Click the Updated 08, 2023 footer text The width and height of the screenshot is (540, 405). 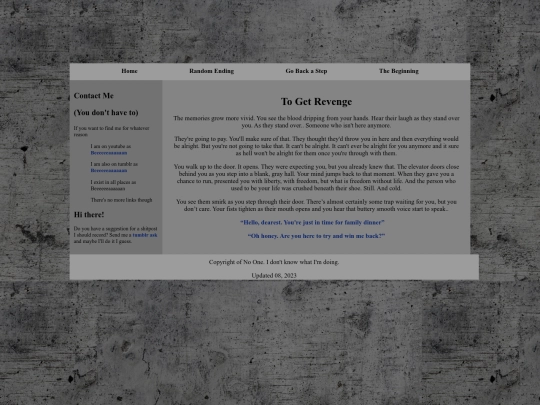(274, 276)
